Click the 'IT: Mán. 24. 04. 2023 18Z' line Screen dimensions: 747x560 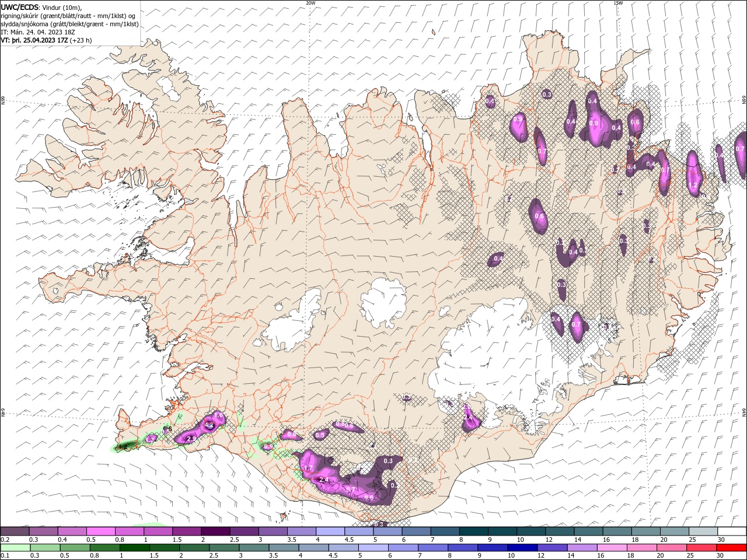(37, 32)
